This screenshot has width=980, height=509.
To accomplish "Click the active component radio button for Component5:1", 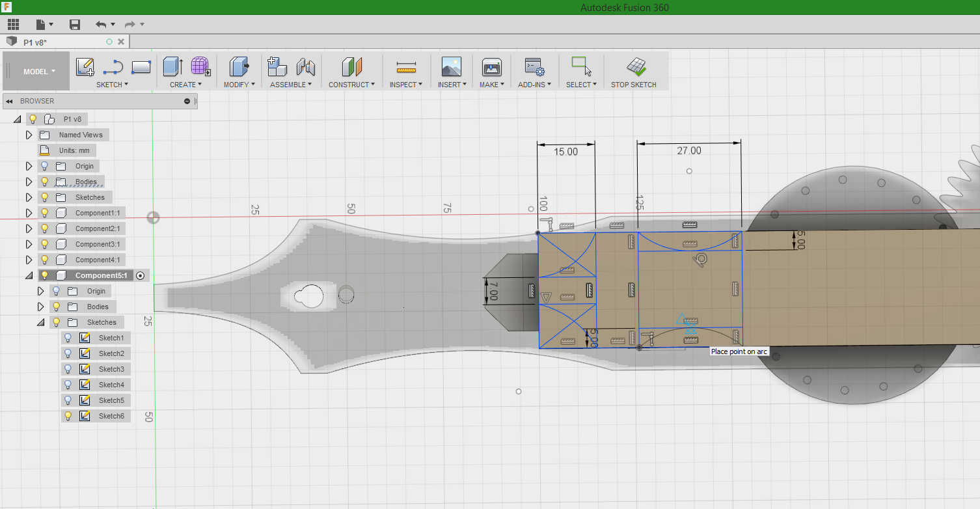I will pyautogui.click(x=140, y=275).
